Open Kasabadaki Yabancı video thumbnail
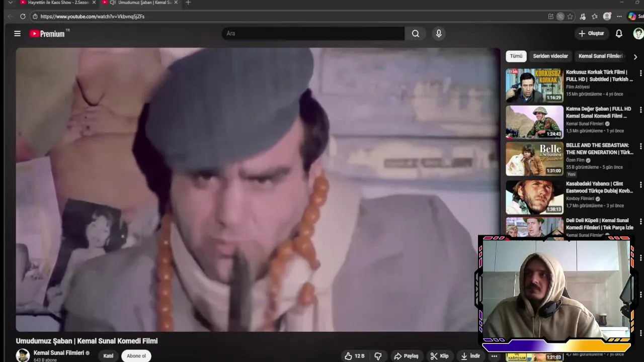 pyautogui.click(x=534, y=197)
